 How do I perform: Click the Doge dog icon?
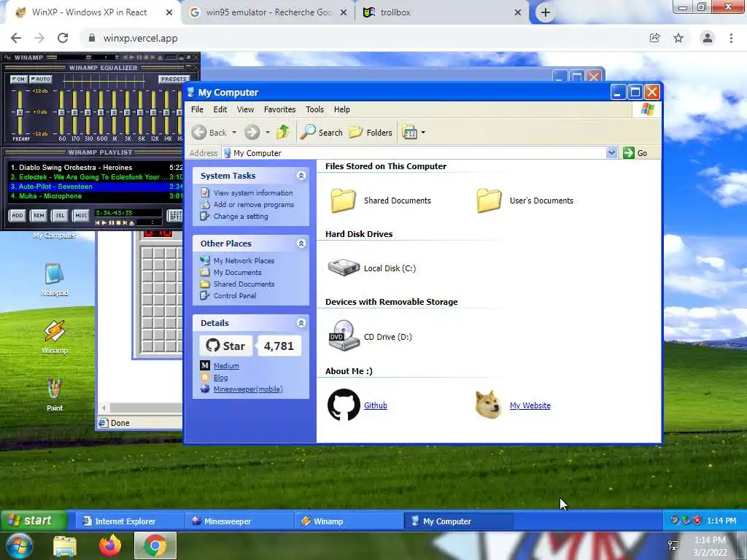(489, 405)
